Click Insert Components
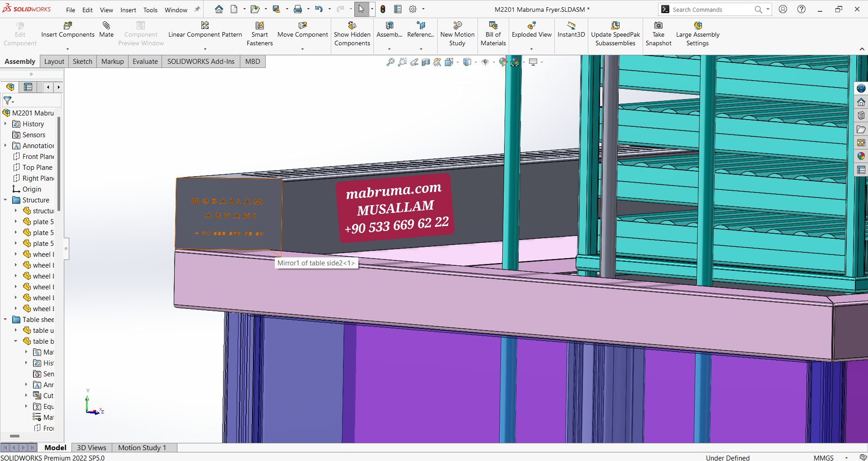868x461 pixels. (x=68, y=30)
